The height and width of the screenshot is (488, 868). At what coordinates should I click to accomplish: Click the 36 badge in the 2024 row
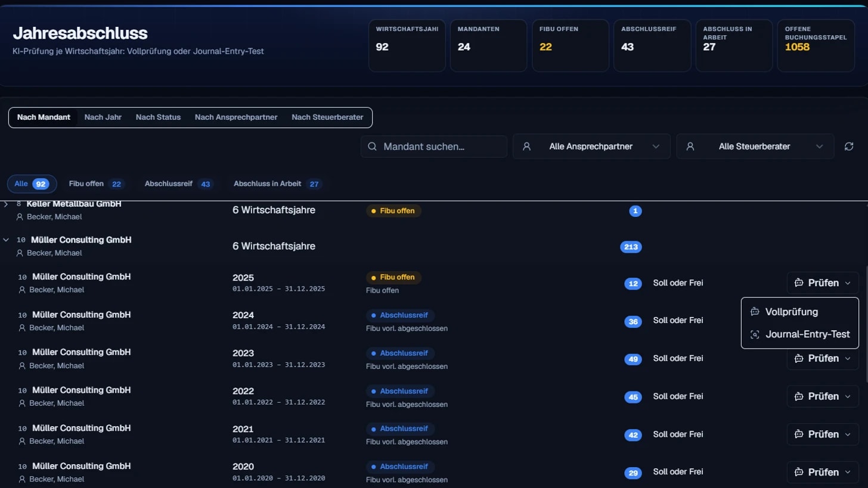pyautogui.click(x=633, y=322)
